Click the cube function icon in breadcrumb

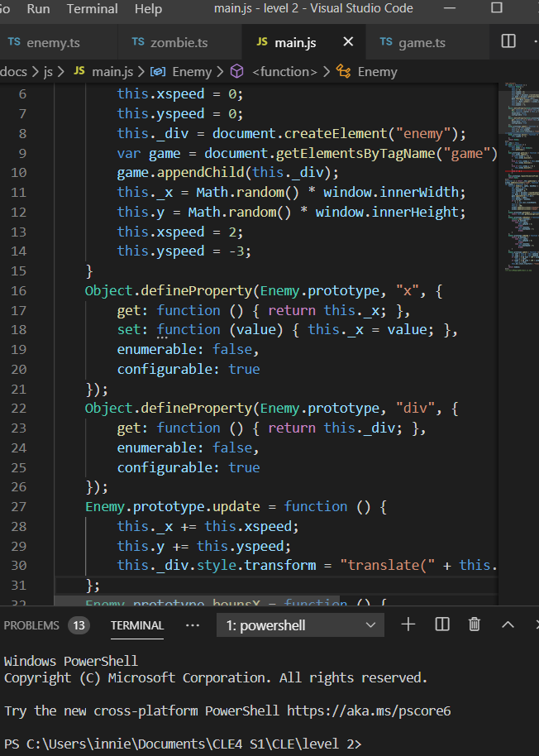click(x=236, y=71)
